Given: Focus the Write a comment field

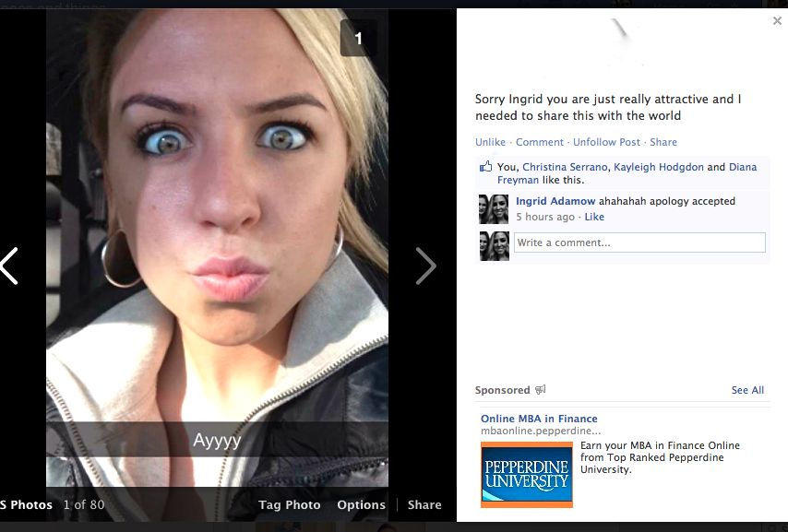Looking at the screenshot, I should [x=639, y=242].
